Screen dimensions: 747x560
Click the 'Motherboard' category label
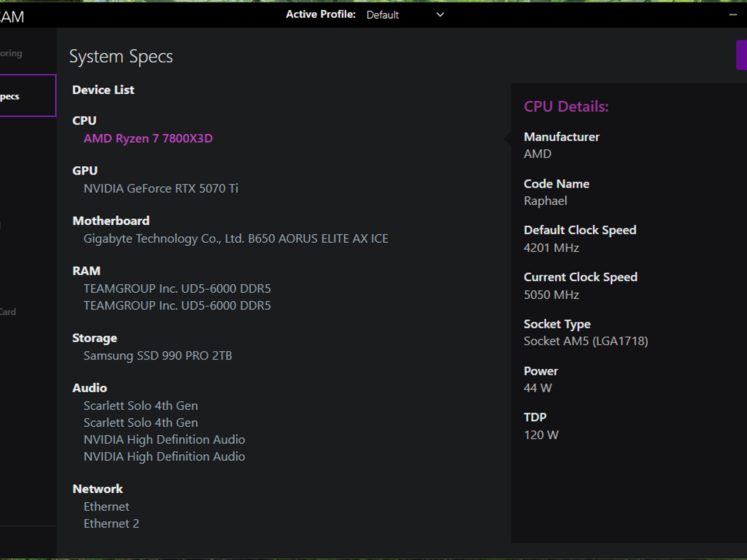(111, 221)
